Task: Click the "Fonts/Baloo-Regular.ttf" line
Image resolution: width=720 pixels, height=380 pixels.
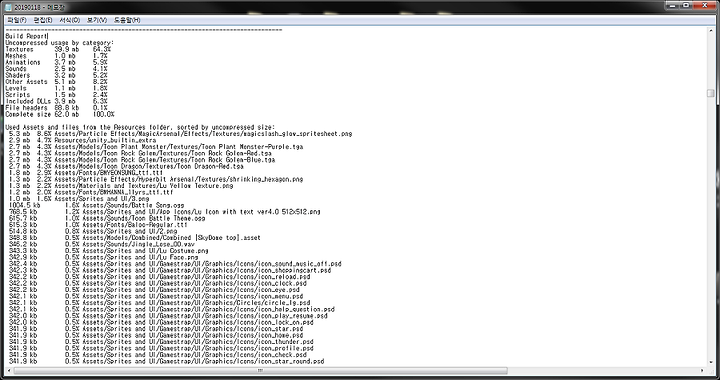Action: [98, 225]
